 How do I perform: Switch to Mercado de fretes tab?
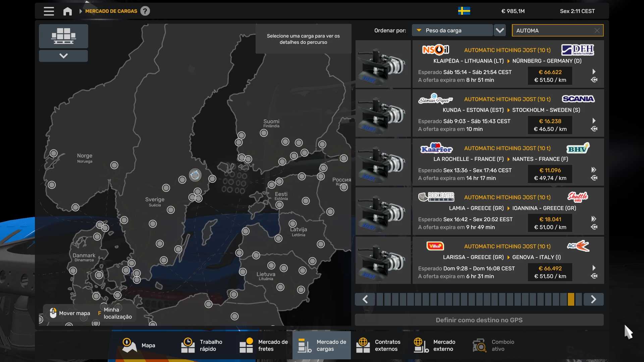[x=264, y=345]
